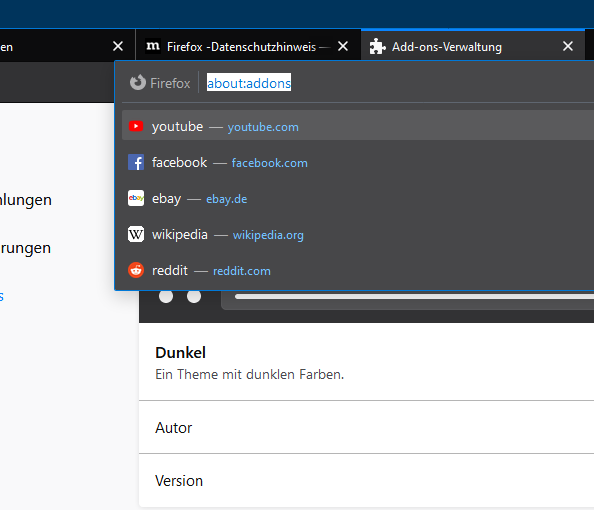Click the puzzle piece add-ons tab icon
The image size is (594, 510).
click(377, 46)
